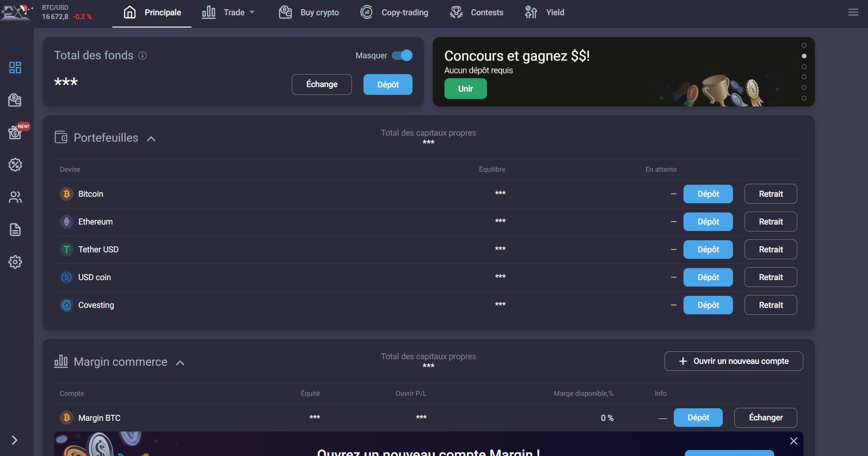The image size is (868, 456).
Task: Click the USD coin icon
Action: point(67,277)
